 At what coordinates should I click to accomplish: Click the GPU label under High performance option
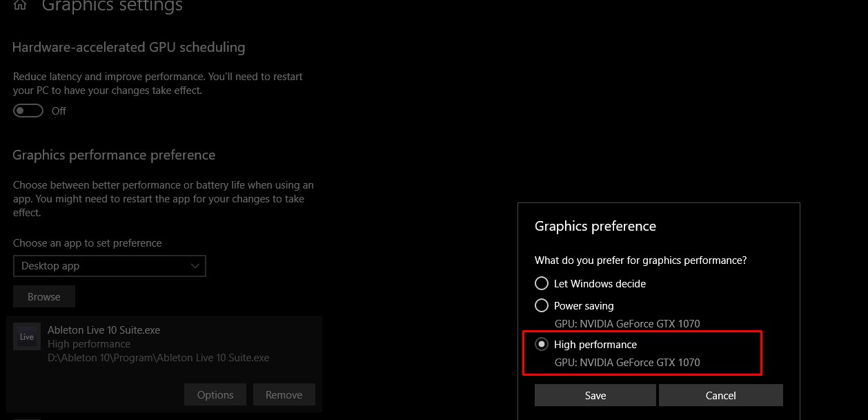[x=627, y=362]
